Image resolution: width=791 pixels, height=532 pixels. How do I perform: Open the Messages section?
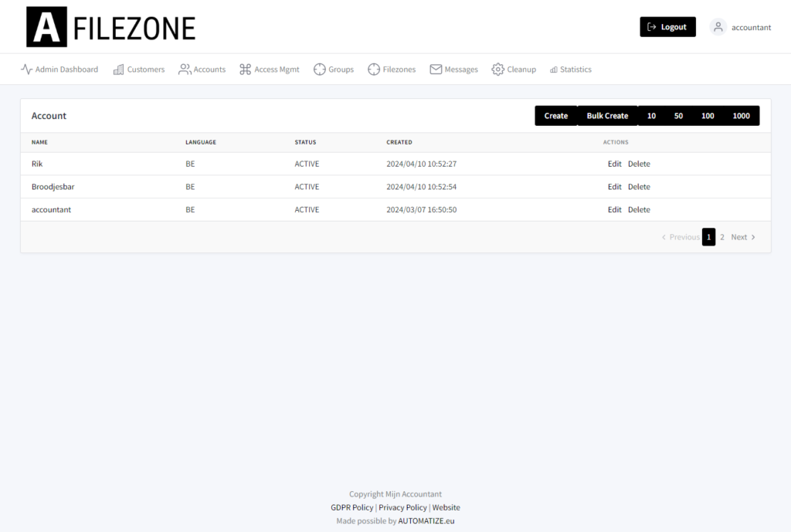[454, 69]
